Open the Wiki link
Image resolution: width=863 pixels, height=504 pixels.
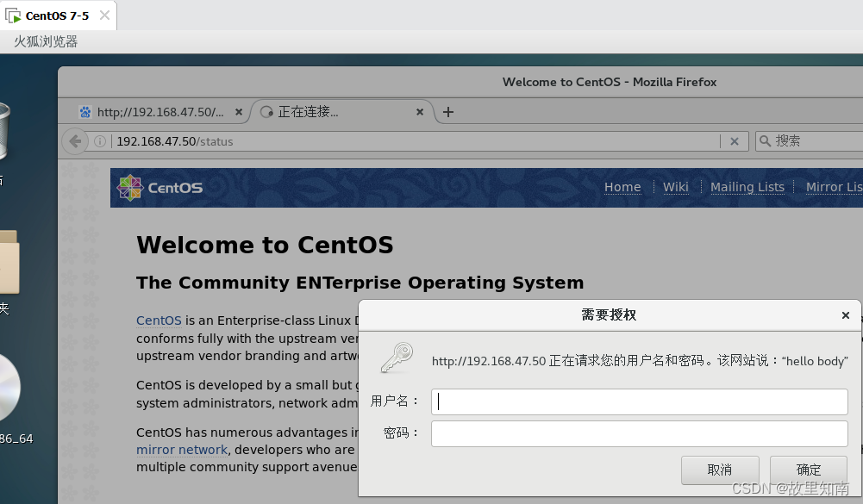[x=675, y=187]
